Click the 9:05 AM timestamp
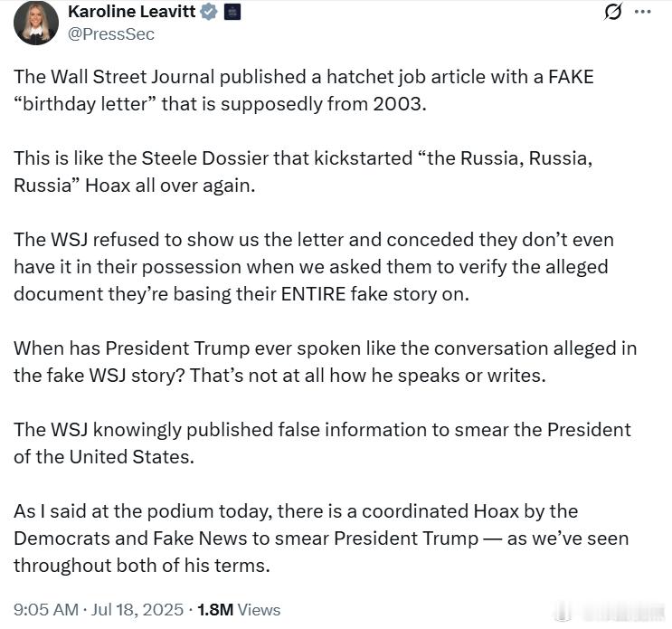The image size is (672, 629). (x=46, y=609)
